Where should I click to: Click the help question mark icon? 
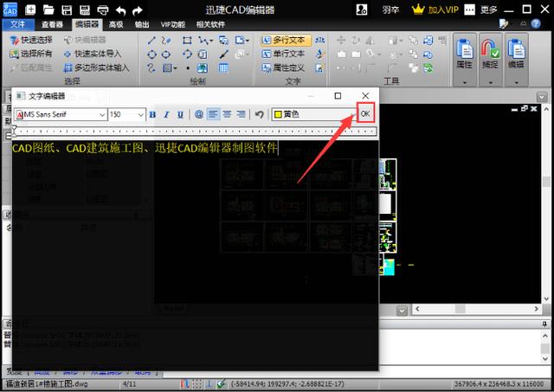pos(536,23)
